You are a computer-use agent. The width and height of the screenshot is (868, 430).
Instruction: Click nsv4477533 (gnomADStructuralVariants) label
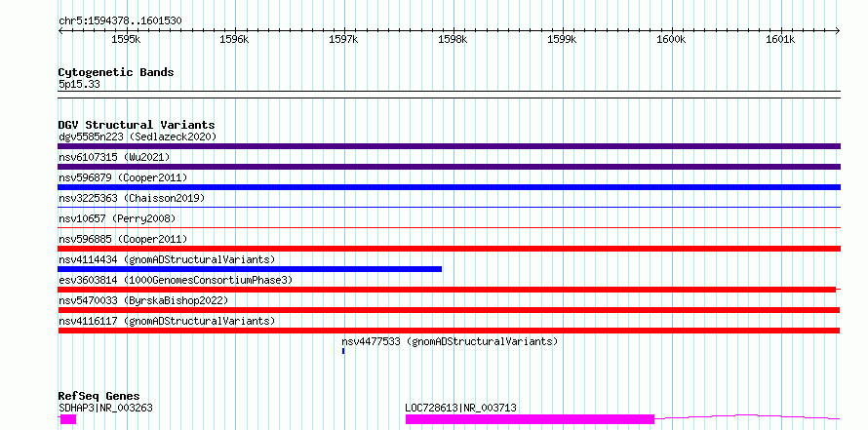point(450,341)
